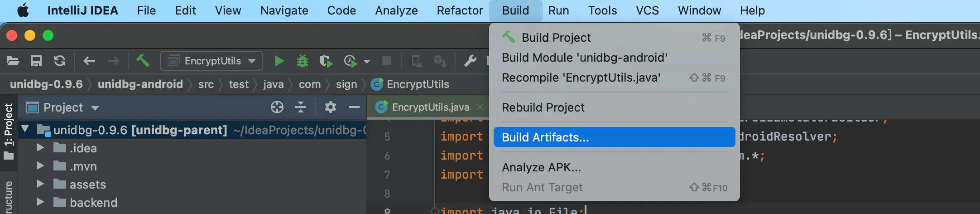Close the open Build menu
980x214 pixels.
point(515,10)
